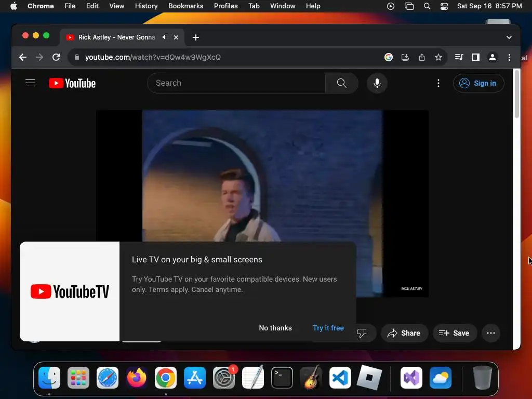
Task: Go back with Chrome back arrow
Action: click(x=23, y=57)
